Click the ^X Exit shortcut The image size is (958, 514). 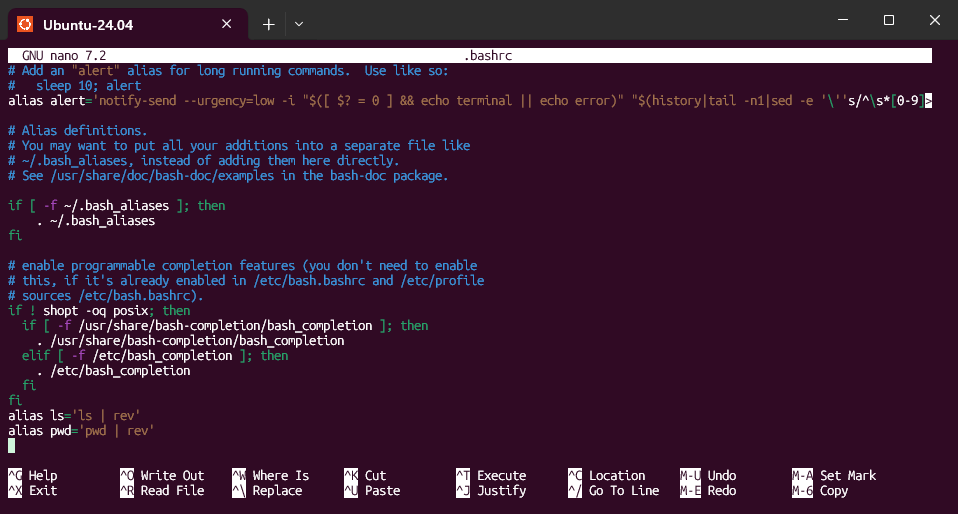(x=34, y=491)
